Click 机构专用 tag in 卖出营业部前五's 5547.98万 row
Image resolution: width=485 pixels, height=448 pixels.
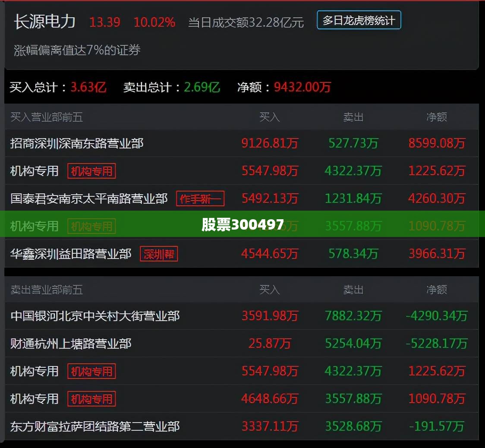tap(91, 371)
